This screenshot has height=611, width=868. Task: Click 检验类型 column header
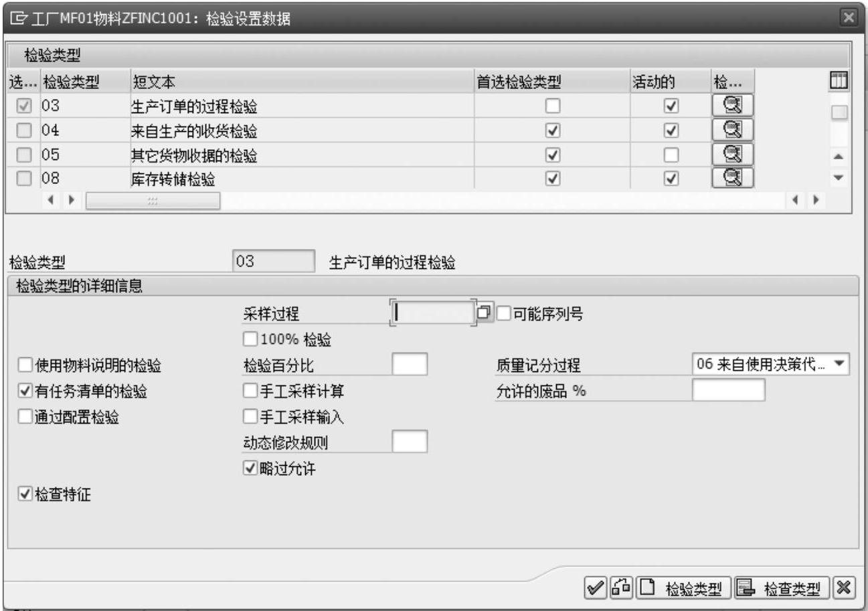(85, 82)
